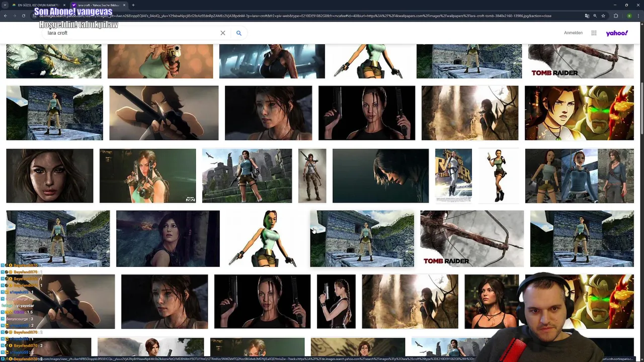The width and height of the screenshot is (644, 362).
Task: Open the Yahoo apps grid
Action: (594, 33)
